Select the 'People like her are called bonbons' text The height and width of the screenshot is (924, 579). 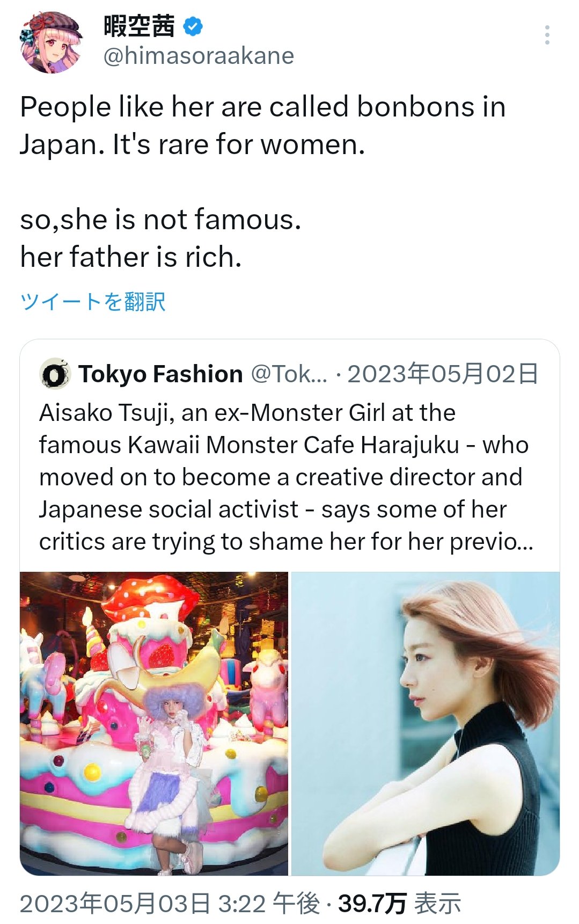[262, 107]
